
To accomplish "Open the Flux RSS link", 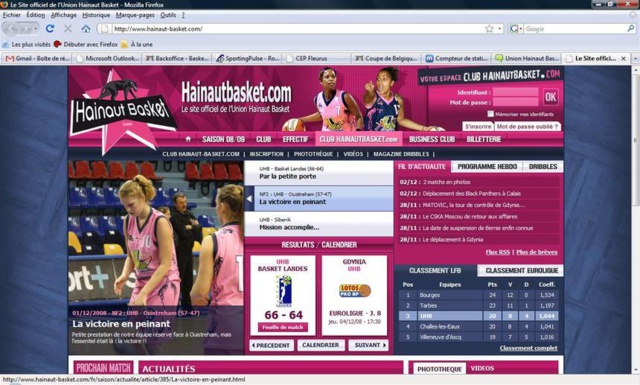I will (498, 252).
